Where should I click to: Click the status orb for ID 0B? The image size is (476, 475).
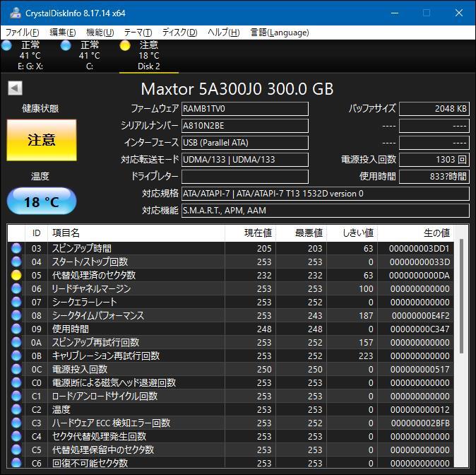(x=16, y=356)
